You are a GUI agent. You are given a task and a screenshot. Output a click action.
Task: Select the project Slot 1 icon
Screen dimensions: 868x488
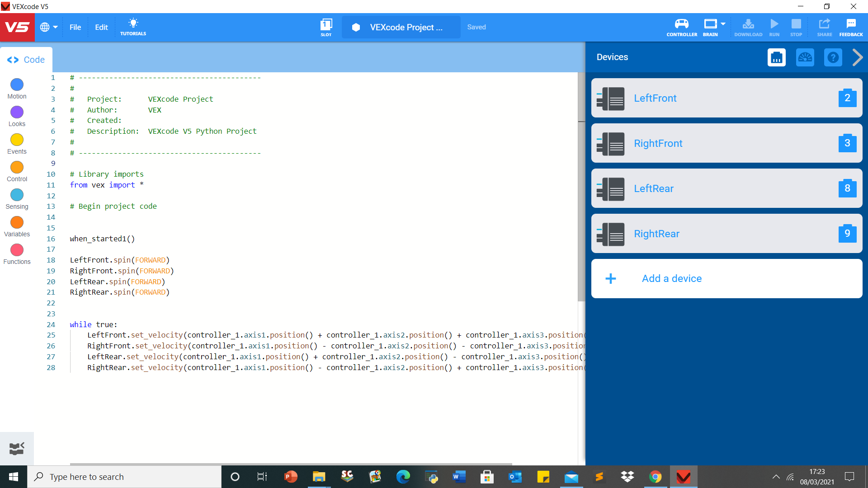[326, 27]
